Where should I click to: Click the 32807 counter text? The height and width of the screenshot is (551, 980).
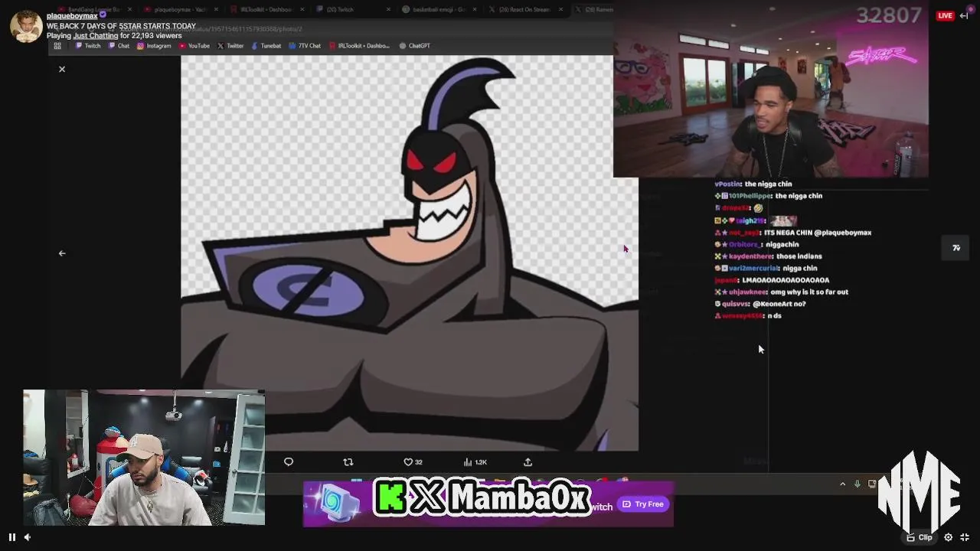(x=889, y=15)
